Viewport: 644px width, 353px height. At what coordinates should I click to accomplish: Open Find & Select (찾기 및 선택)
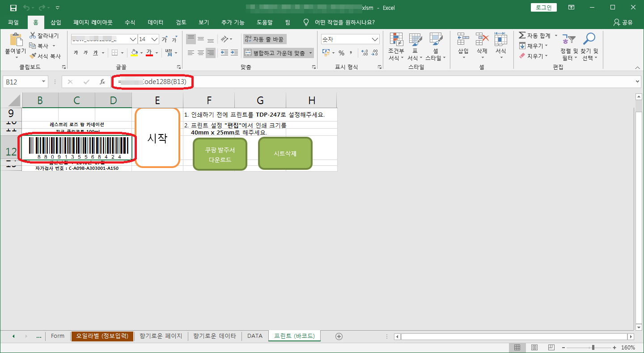point(589,47)
